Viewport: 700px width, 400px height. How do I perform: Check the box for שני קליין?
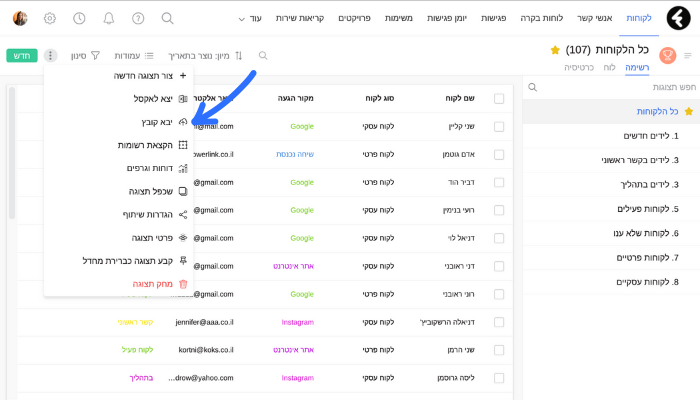499,127
